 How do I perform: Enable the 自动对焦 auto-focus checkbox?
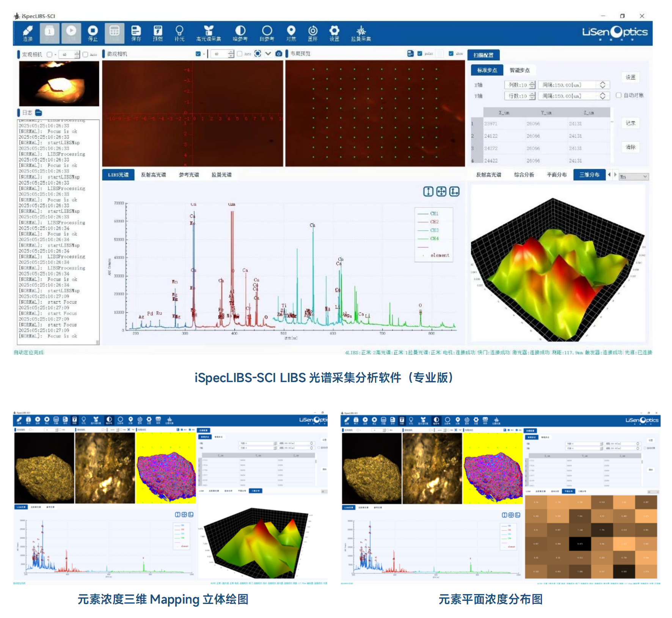(x=619, y=95)
